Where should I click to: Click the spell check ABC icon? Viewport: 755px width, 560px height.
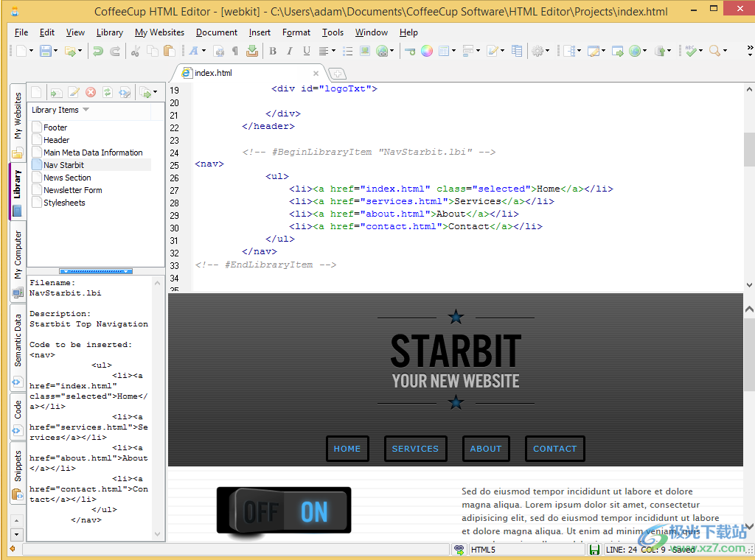pos(691,51)
